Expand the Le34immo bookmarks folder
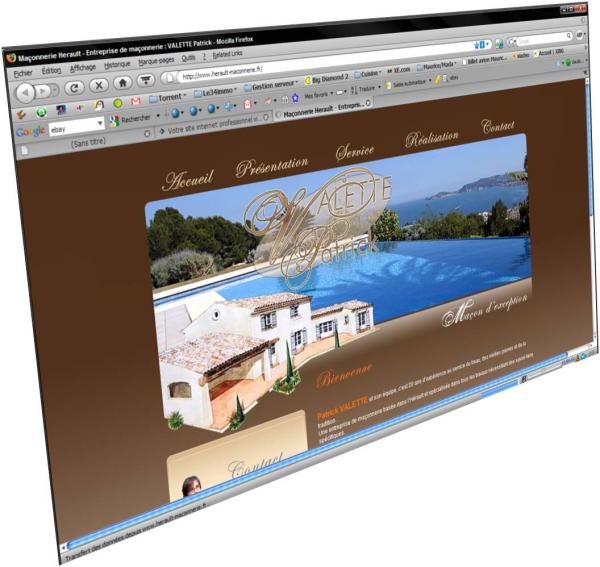600x567 pixels. click(x=215, y=92)
